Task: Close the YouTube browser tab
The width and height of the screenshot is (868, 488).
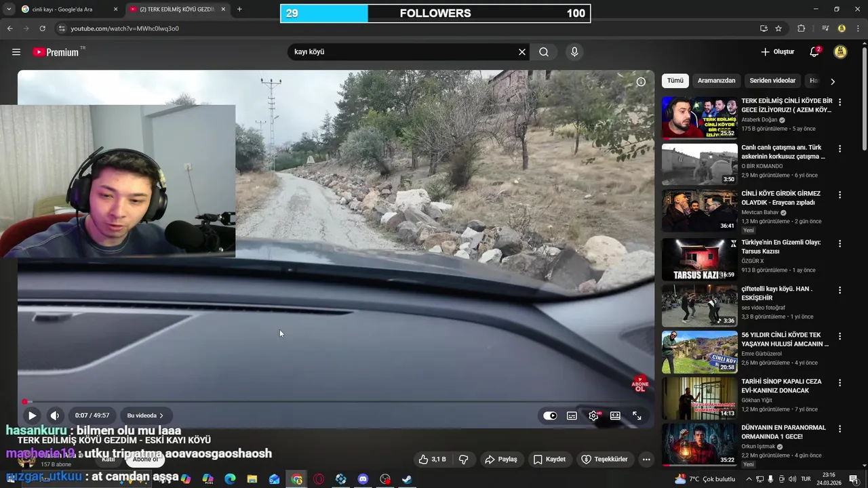Action: click(x=223, y=9)
